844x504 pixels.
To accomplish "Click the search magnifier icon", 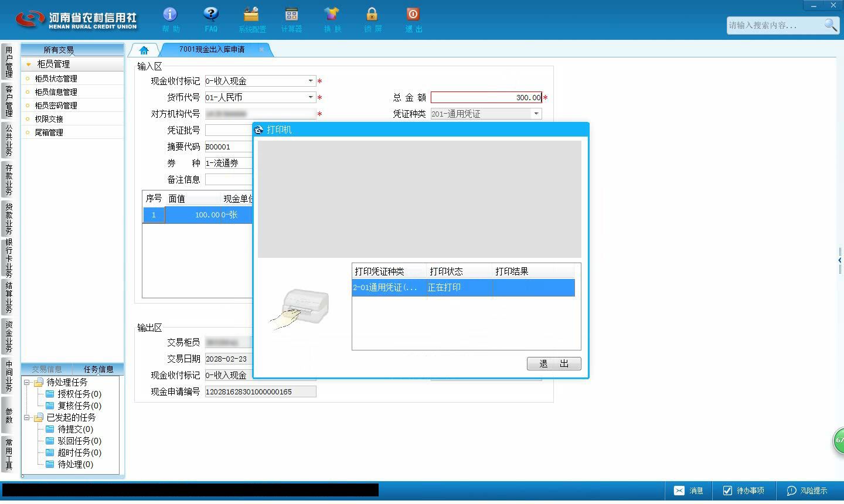I will 831,25.
